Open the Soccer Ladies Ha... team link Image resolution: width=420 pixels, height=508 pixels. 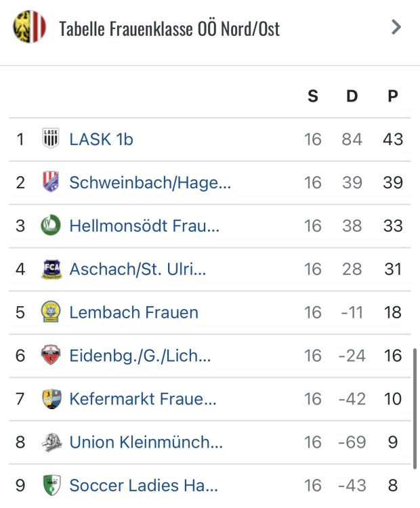point(144,486)
